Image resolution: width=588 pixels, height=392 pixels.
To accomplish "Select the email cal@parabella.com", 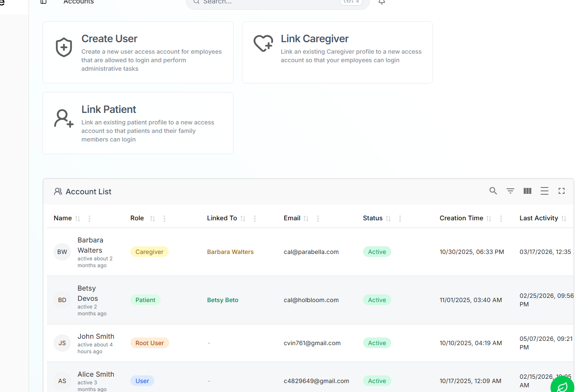I will [311, 252].
